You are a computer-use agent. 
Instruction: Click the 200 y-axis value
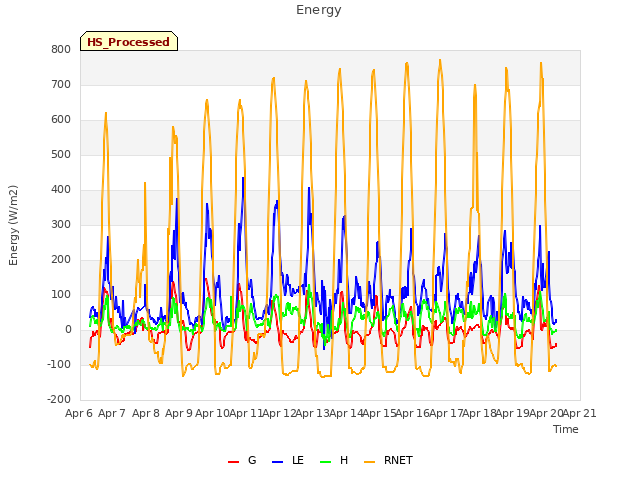[x=61, y=260]
